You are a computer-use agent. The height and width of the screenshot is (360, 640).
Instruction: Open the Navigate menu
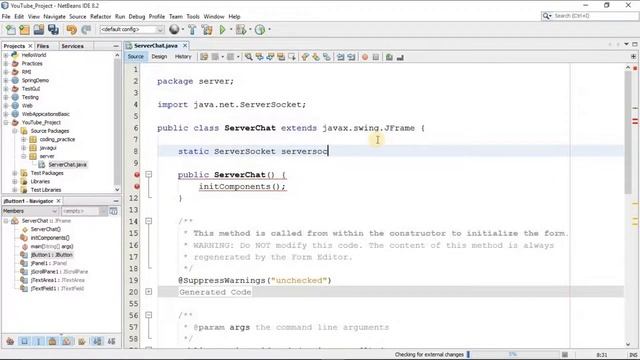tap(54, 16)
